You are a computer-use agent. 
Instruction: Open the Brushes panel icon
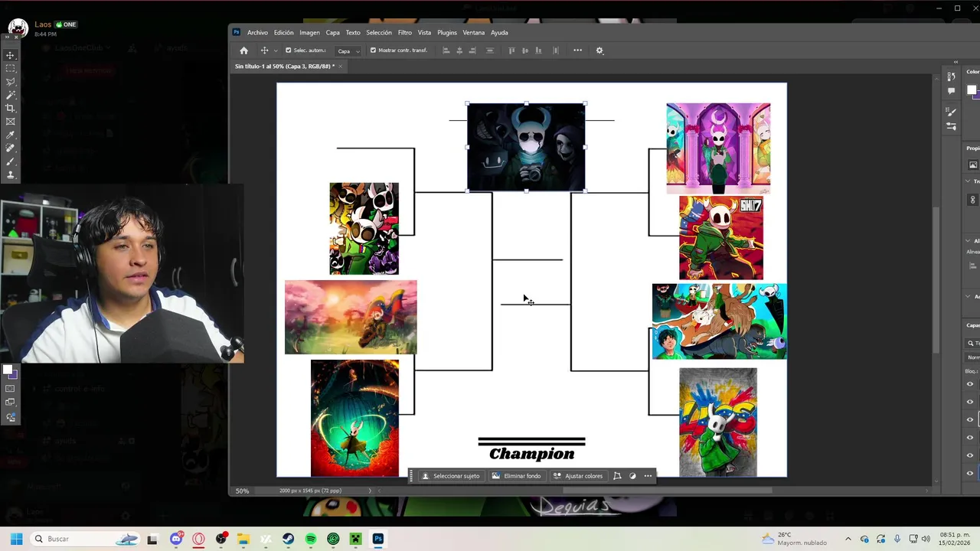click(951, 112)
